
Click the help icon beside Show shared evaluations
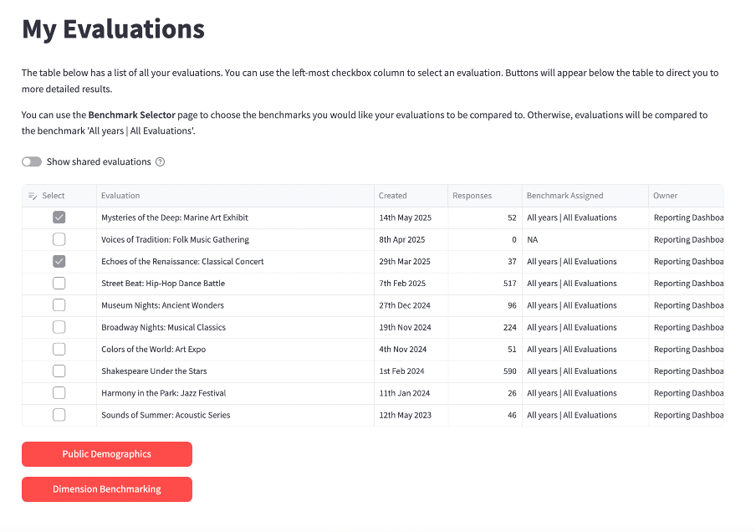pyautogui.click(x=161, y=162)
